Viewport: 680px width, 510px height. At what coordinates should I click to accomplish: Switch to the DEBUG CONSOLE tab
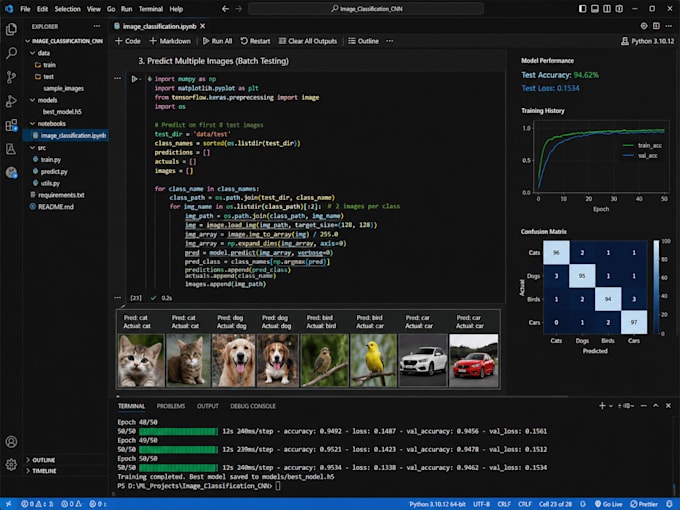pyautogui.click(x=253, y=406)
